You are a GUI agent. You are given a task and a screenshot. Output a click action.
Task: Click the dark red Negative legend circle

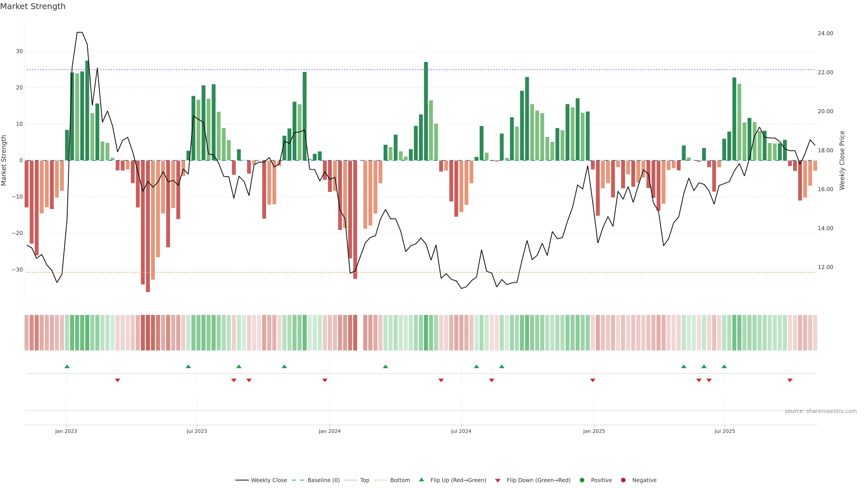point(623,480)
